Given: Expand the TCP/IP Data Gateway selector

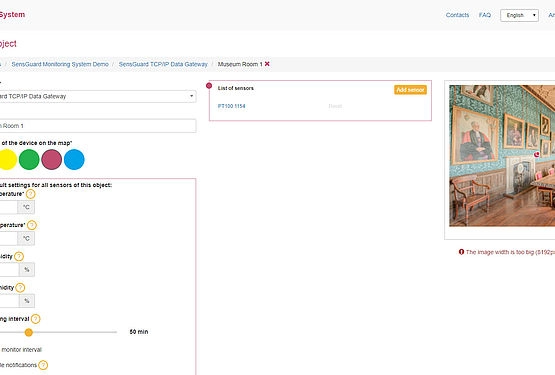Looking at the screenshot, I should click(96, 96).
